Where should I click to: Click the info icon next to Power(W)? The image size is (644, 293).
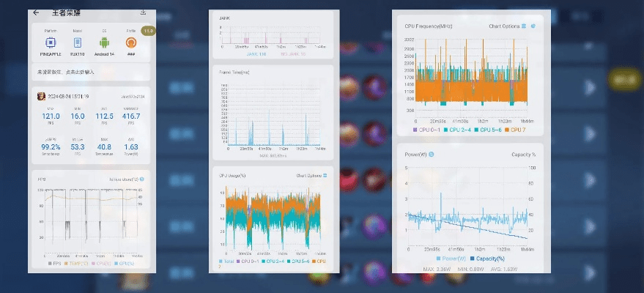click(432, 155)
